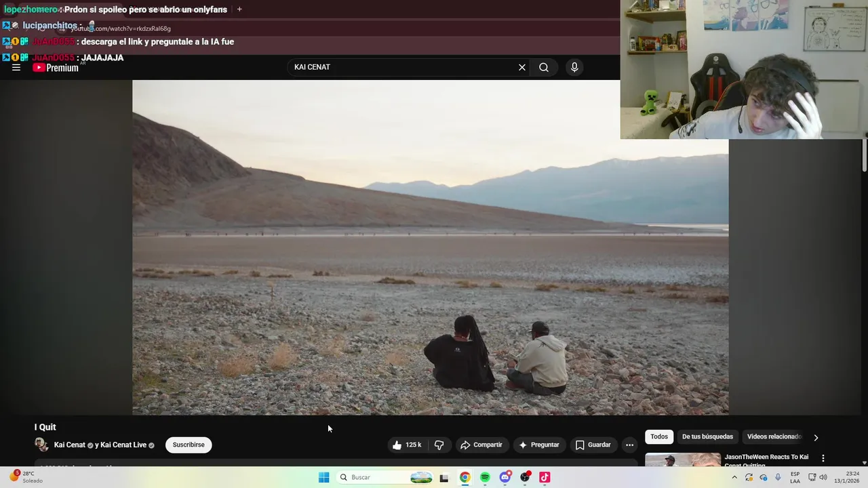Click the taskbar Buscar search box
This screenshot has height=488, width=868.
pyautogui.click(x=385, y=477)
